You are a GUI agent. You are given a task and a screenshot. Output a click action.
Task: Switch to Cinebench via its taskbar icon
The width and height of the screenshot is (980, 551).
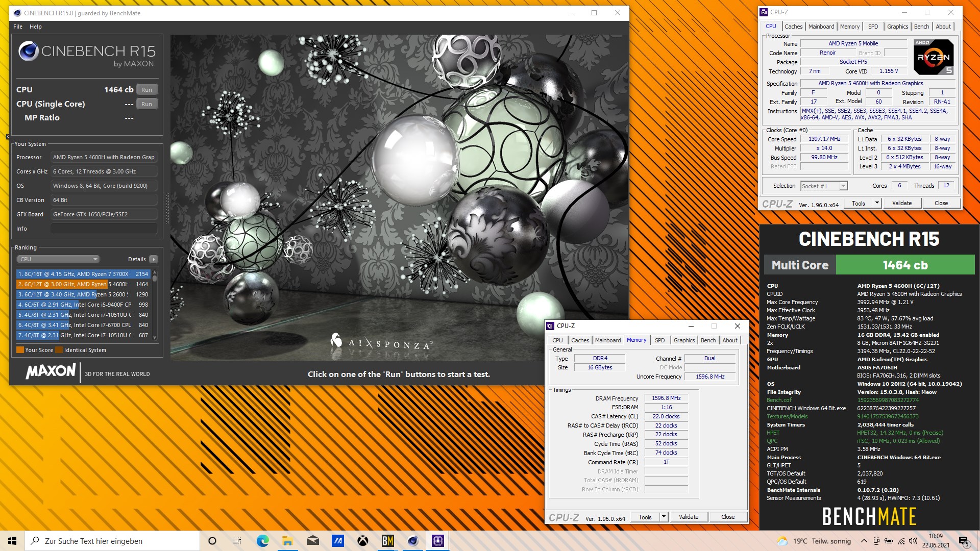(413, 541)
